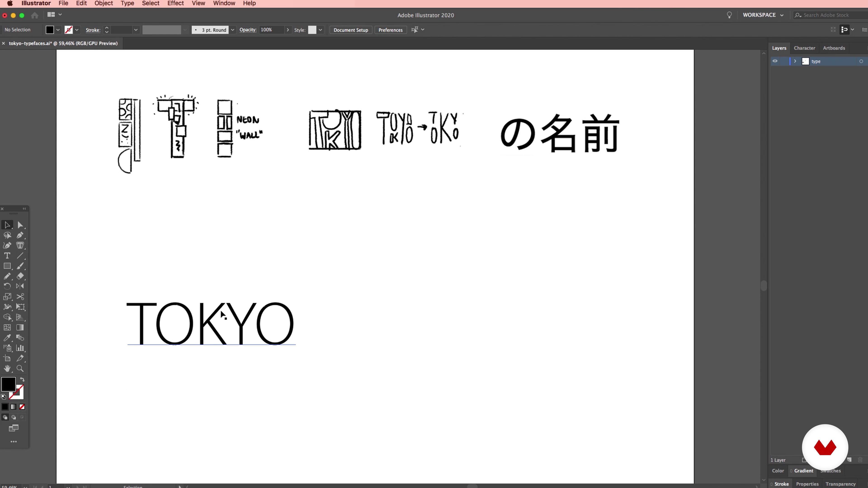Pick the Hand tool
This screenshot has width=868, height=488.
coord(7,368)
